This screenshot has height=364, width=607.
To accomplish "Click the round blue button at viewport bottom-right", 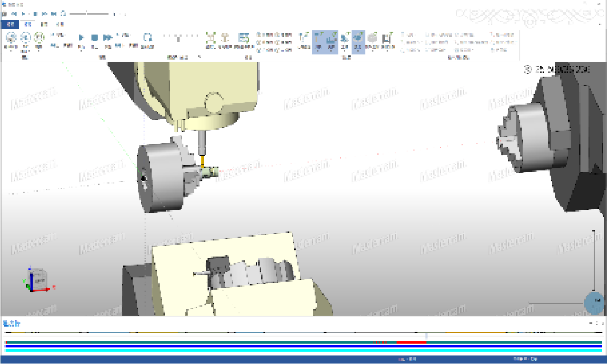I will pos(594,303).
